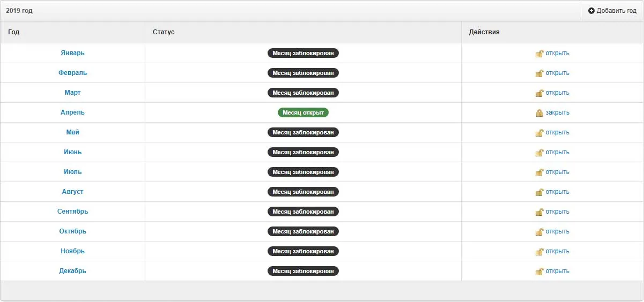The height and width of the screenshot is (302, 644).
Task: Click the open-lock icon in the Март row
Action: tap(539, 93)
